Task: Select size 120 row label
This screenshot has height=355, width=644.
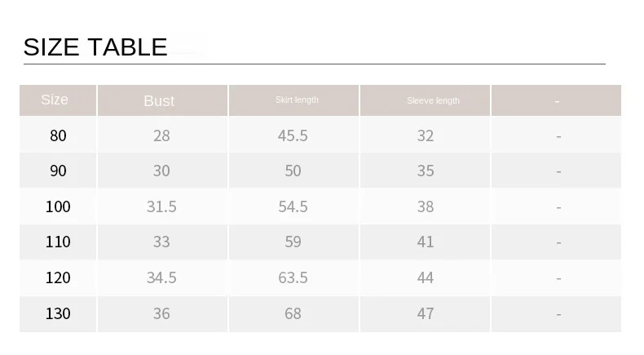Action: (x=58, y=277)
